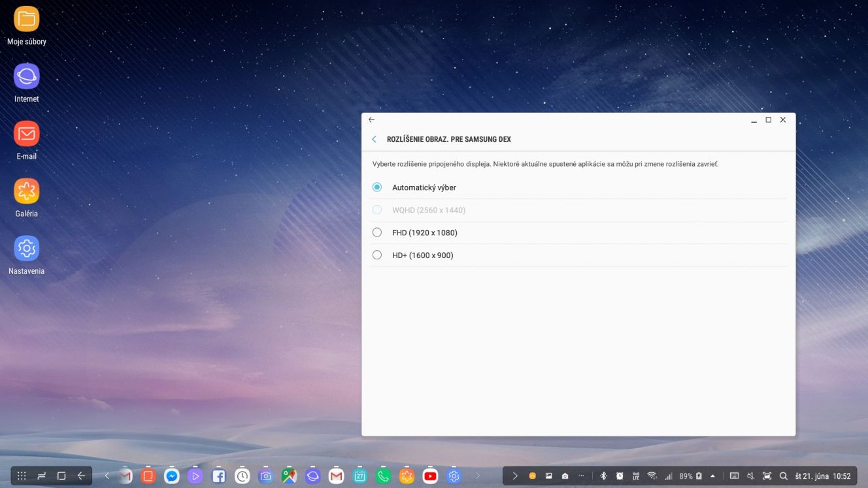
Task: Open the apps grid button in taskbar
Action: pos(22,476)
